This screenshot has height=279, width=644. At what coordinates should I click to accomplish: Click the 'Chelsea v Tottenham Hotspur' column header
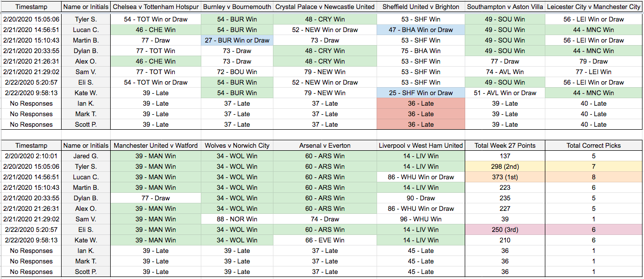click(156, 7)
